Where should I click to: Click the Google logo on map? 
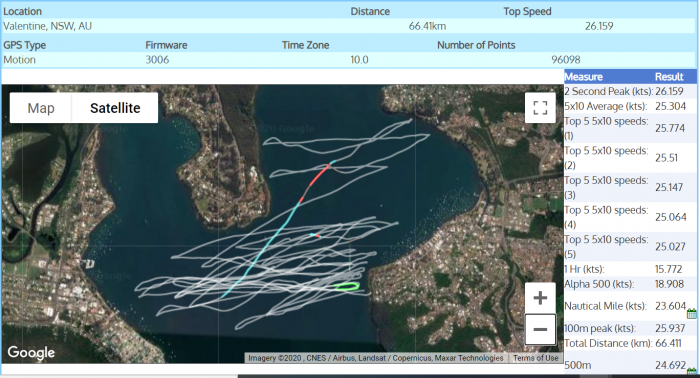[x=31, y=353]
